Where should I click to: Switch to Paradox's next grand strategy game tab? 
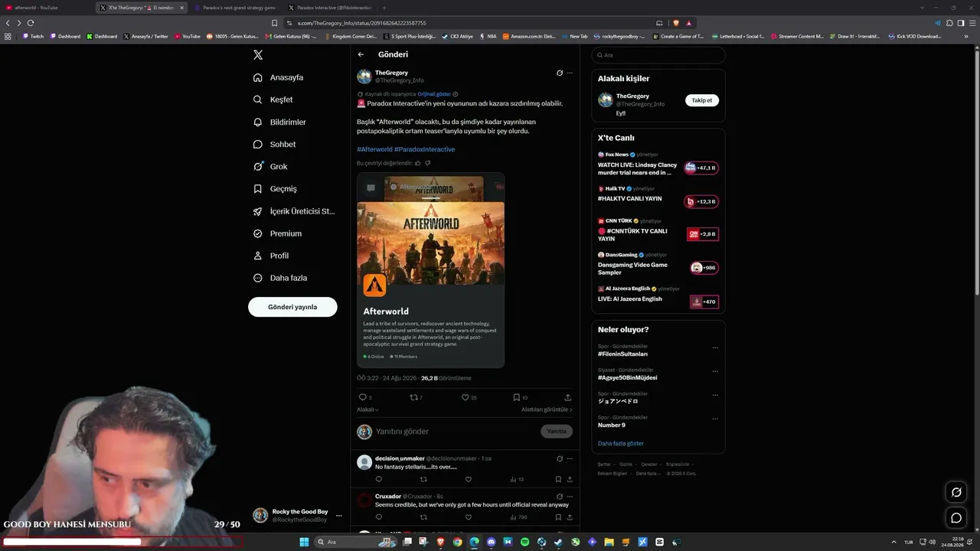point(235,8)
